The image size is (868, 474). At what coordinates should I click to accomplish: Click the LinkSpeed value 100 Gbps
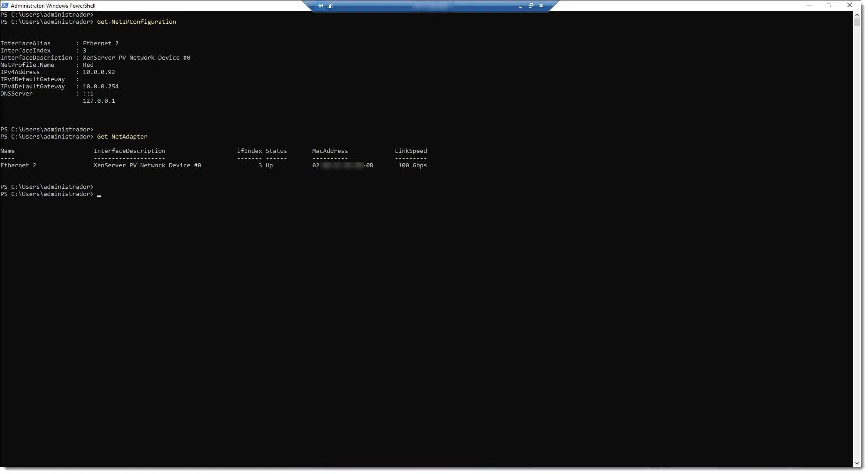click(412, 165)
